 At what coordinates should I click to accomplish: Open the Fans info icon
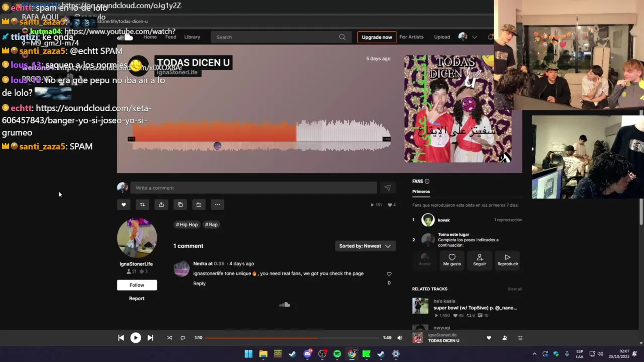tap(427, 182)
